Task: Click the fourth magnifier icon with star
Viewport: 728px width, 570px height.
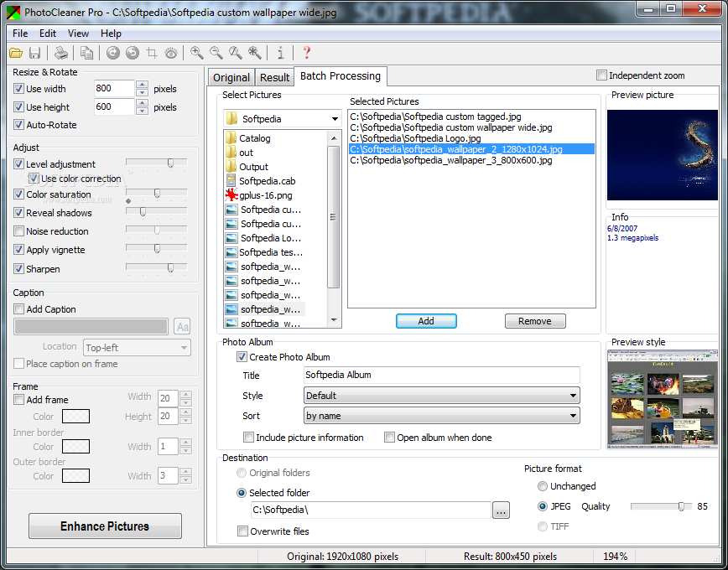Action: pyautogui.click(x=255, y=53)
